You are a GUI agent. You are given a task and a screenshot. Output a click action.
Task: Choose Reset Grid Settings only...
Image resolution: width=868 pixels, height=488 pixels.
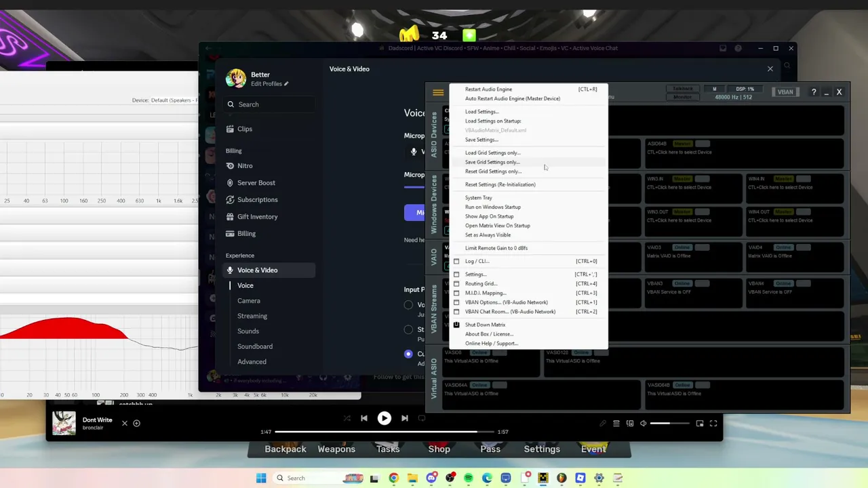[494, 171]
